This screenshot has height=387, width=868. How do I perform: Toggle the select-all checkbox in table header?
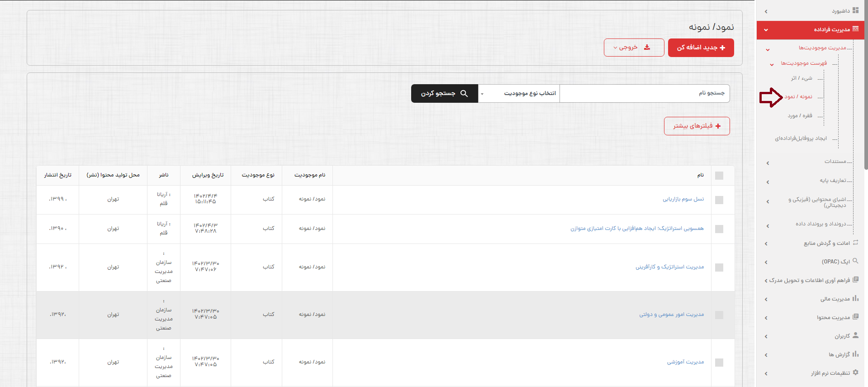tap(719, 176)
